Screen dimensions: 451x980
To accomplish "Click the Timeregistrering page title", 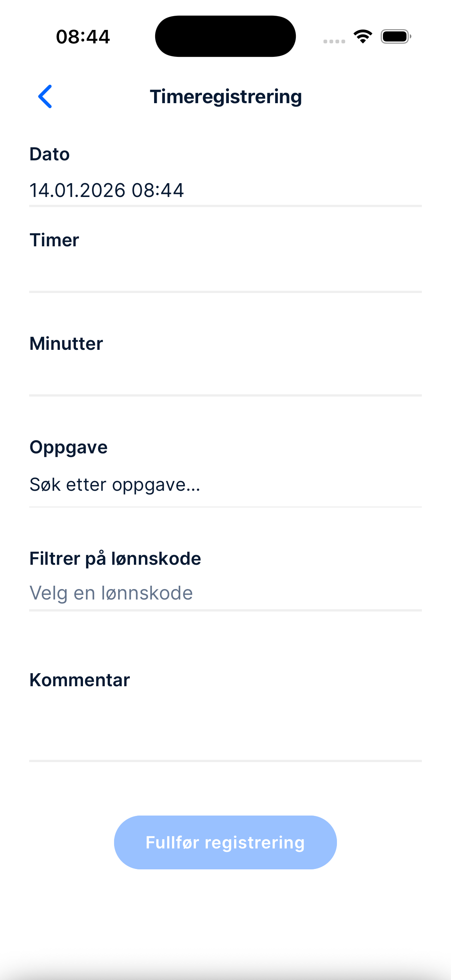I will [226, 97].
